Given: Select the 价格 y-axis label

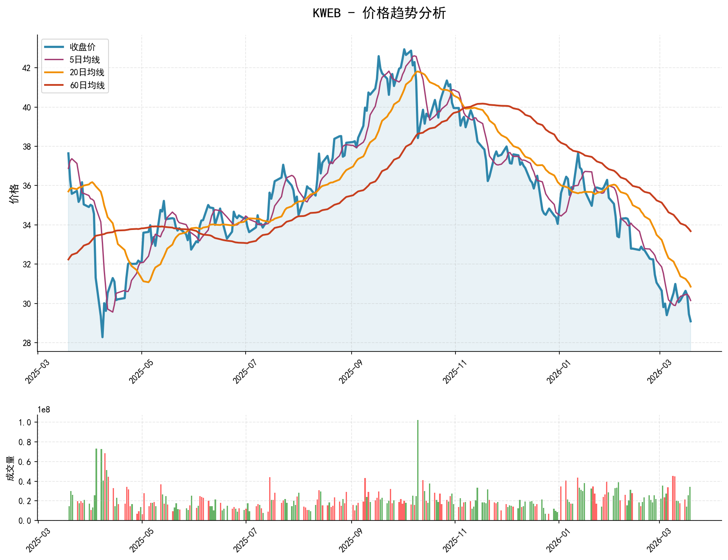Looking at the screenshot, I should 13,193.
